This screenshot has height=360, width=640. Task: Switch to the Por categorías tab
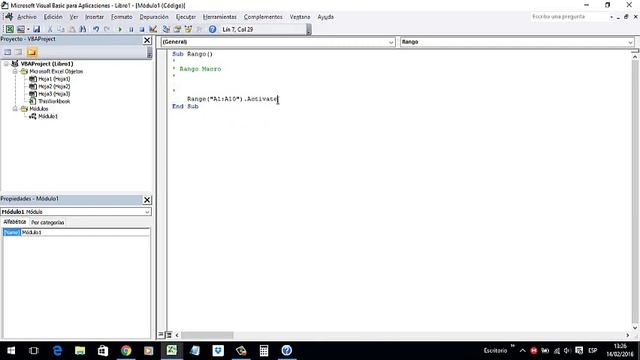48,222
